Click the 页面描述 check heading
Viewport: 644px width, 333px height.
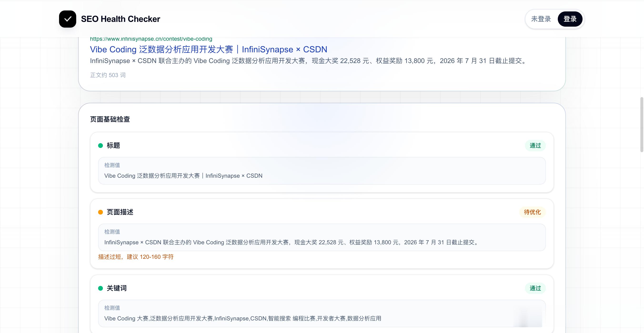(x=120, y=212)
